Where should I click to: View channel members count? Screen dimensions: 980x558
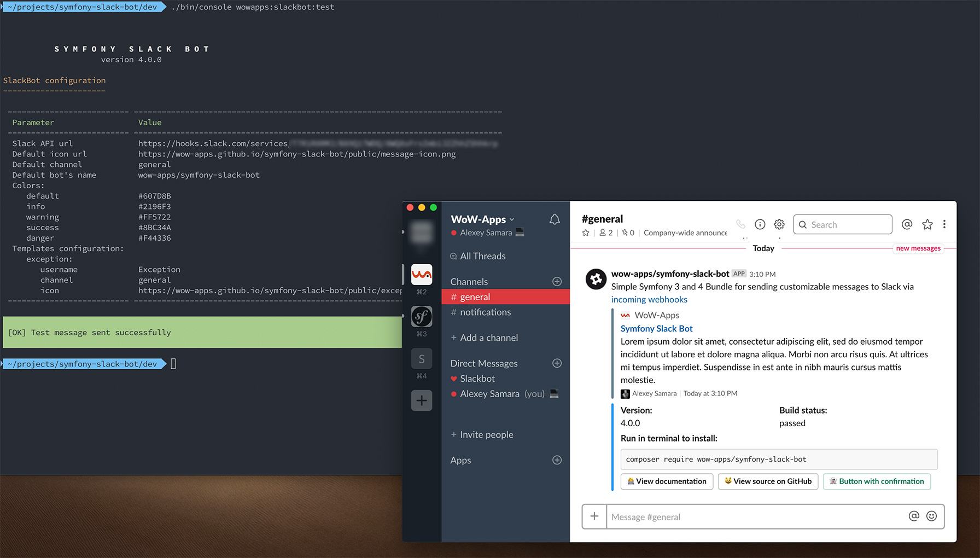(606, 233)
